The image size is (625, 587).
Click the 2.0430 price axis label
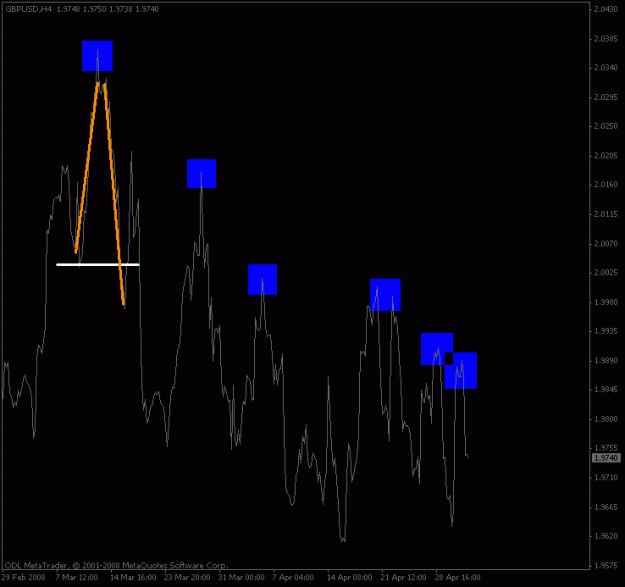point(605,9)
